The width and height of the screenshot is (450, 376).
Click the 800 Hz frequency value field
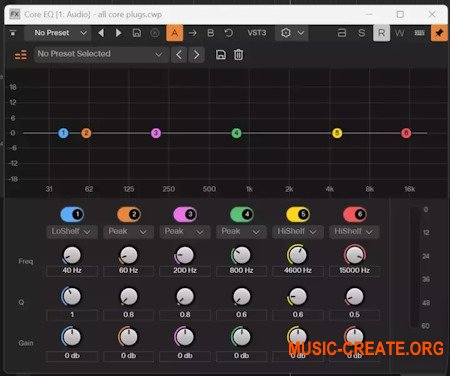[242, 271]
